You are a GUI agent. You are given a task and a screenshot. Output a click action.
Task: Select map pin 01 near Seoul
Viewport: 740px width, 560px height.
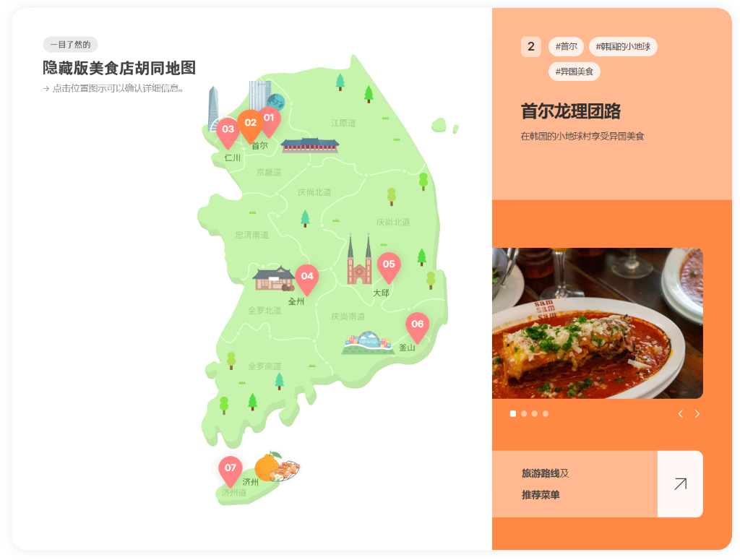coord(270,120)
